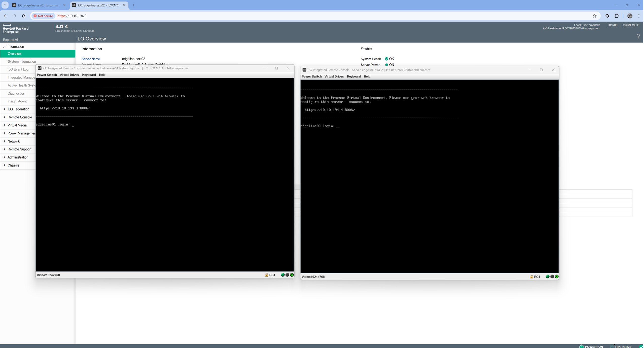The width and height of the screenshot is (644, 348).
Task: Open Virtual Drives menu in edgeline-esxi02 console
Action: pos(334,76)
